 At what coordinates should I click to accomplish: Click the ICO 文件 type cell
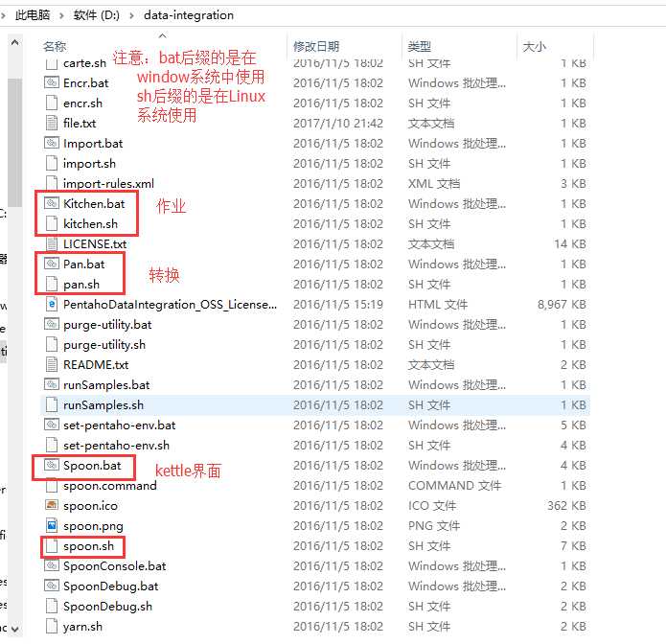pos(432,505)
